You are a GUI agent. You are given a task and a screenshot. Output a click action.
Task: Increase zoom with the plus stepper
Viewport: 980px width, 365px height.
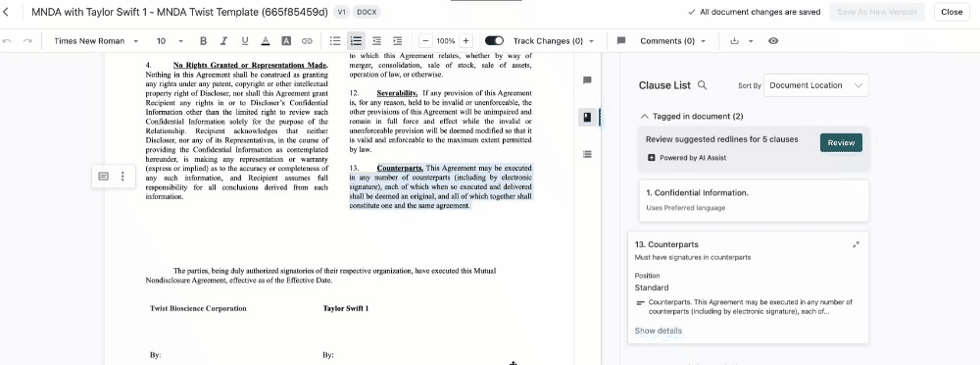(465, 41)
